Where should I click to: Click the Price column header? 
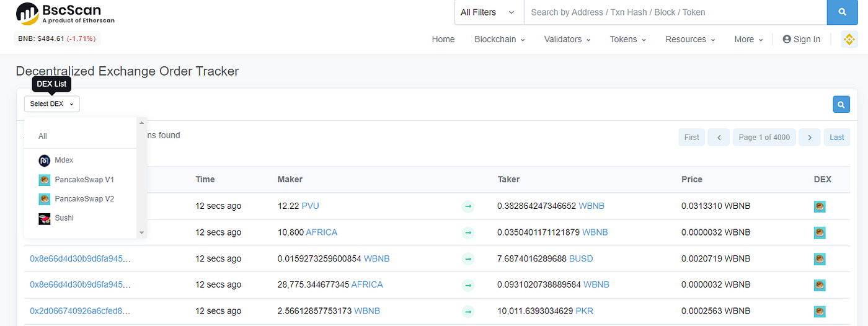(x=692, y=180)
